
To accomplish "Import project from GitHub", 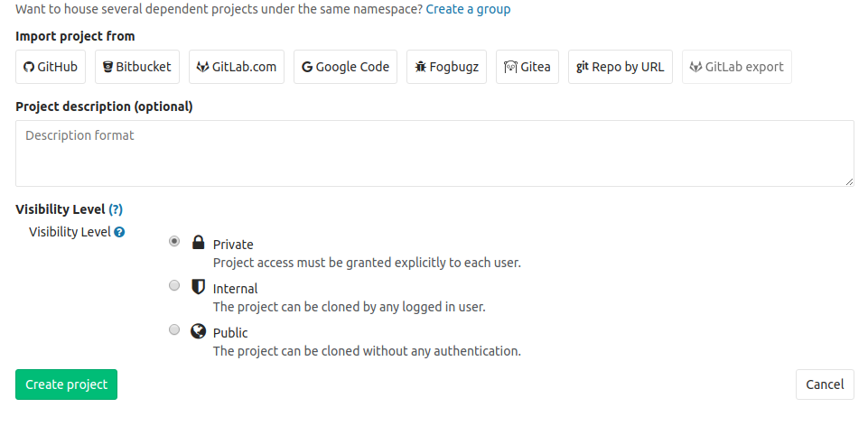I will coord(51,67).
